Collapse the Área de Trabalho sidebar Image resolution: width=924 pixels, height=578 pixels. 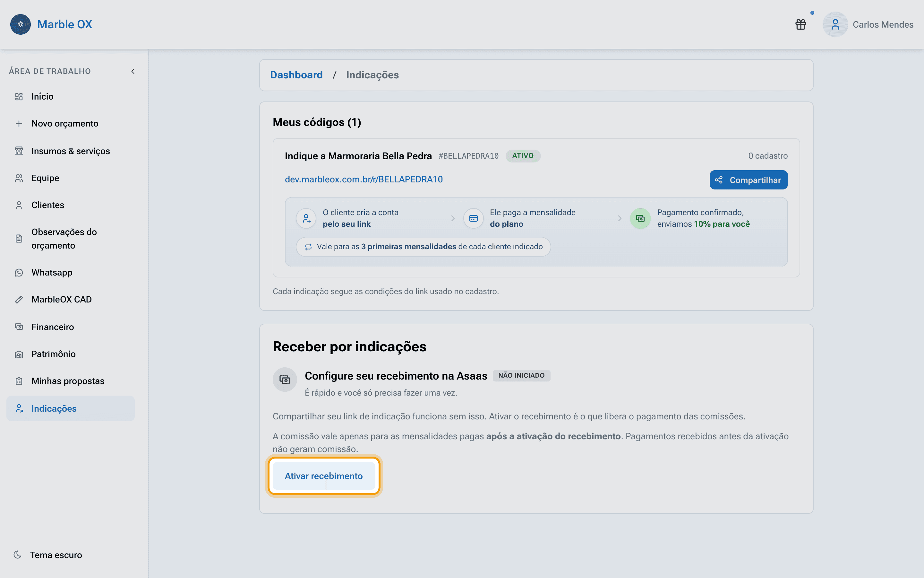[x=133, y=71]
